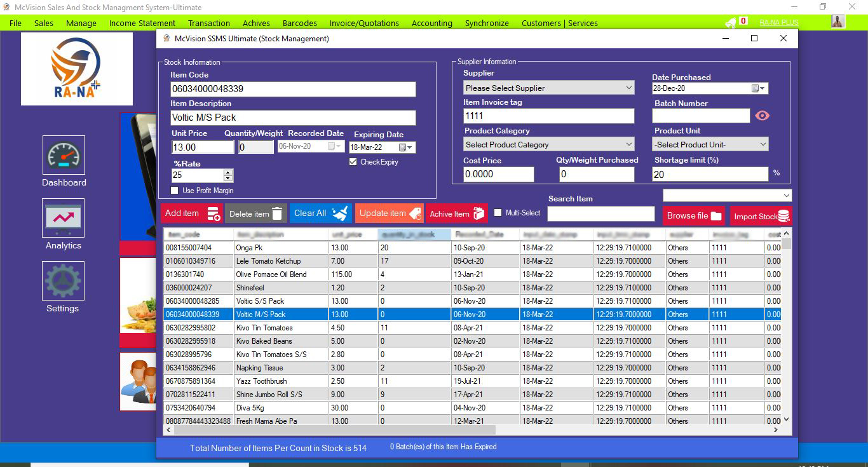Click the notification bell icon
This screenshot has width=868, height=467.
pos(731,22)
